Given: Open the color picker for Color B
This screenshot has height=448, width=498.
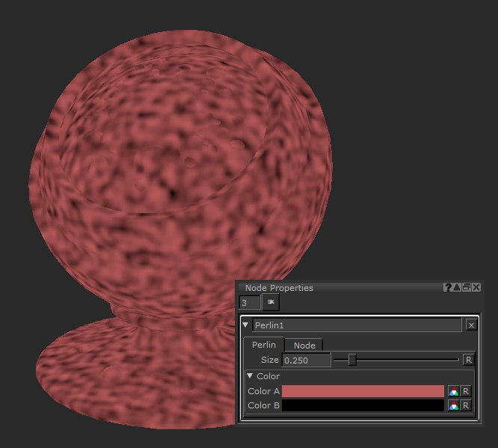Looking at the screenshot, I should point(453,405).
